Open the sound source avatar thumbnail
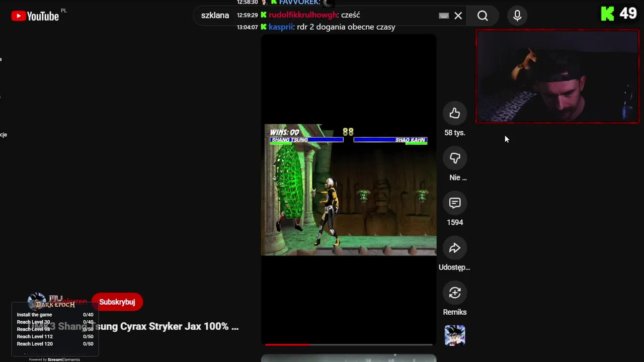The height and width of the screenshot is (362, 644). click(x=455, y=335)
